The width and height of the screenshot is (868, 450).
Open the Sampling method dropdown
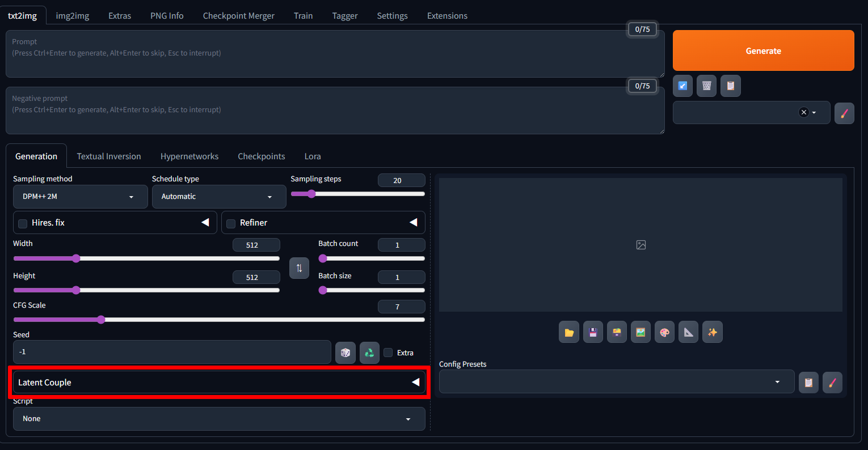80,197
